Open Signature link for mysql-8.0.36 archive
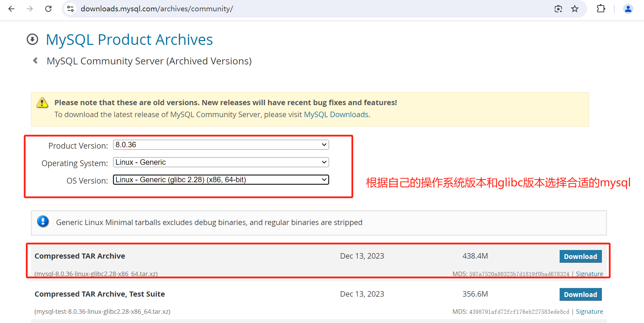 (590, 274)
